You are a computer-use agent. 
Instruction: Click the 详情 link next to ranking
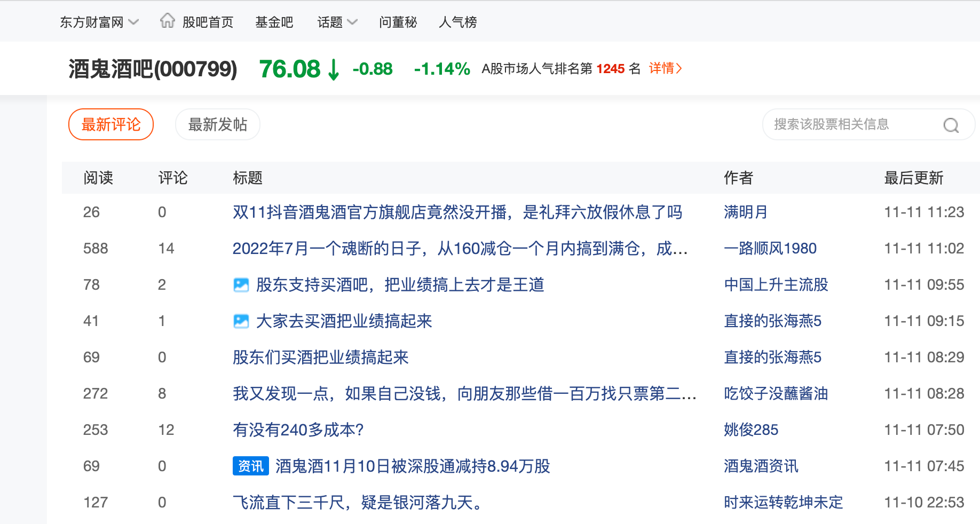point(666,68)
